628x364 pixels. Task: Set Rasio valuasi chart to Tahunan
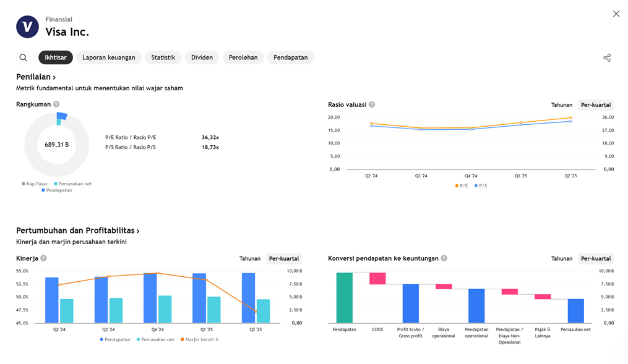click(562, 105)
